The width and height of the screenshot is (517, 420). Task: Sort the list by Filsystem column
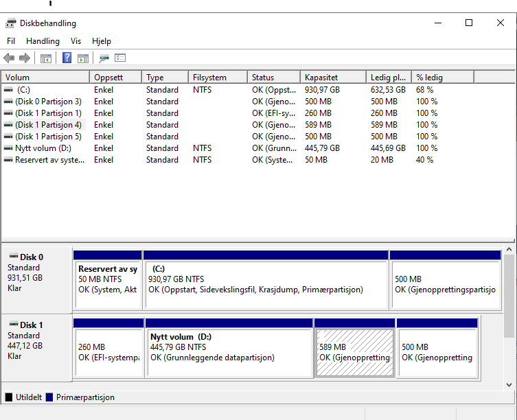[x=209, y=78]
